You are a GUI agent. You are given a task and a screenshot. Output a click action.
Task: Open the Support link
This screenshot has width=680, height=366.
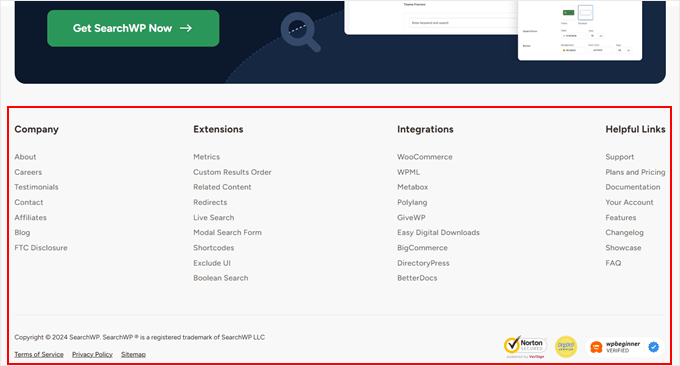click(620, 157)
